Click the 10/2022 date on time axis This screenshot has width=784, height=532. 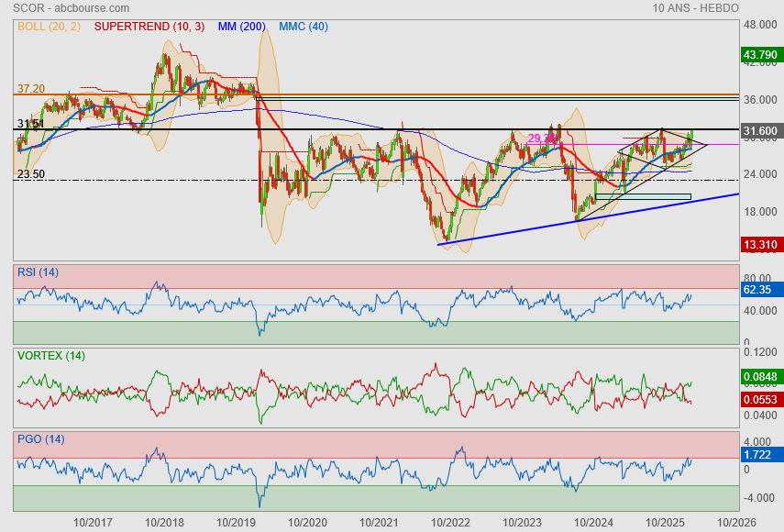click(x=449, y=522)
